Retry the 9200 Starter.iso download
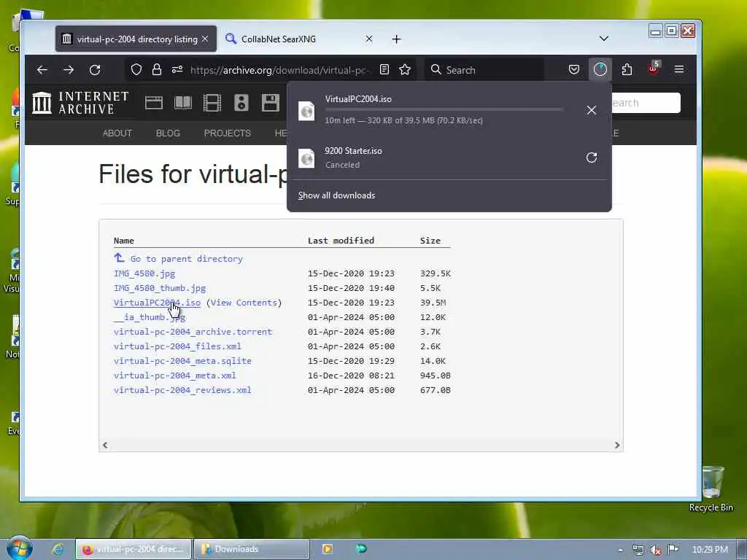The height and width of the screenshot is (560, 747). click(591, 157)
